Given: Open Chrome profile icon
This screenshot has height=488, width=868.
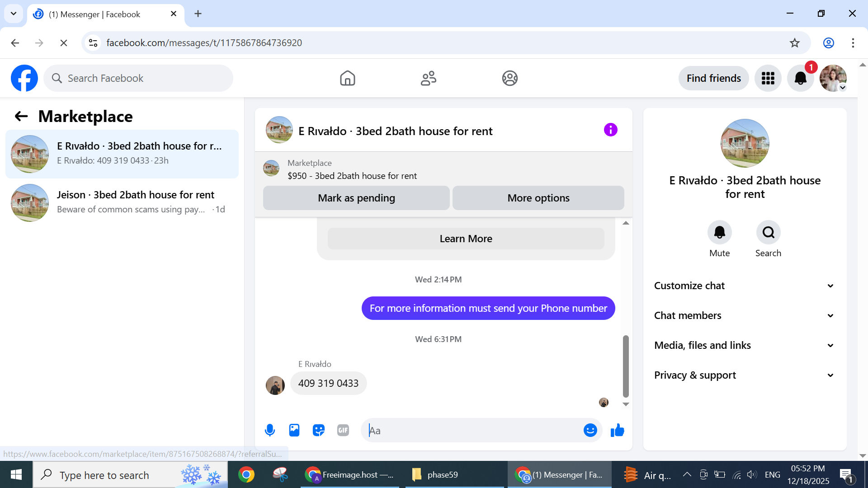Looking at the screenshot, I should 829,43.
